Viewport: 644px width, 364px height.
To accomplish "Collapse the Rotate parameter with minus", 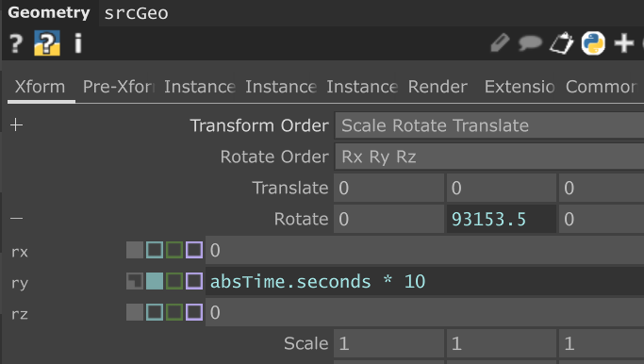I will point(16,218).
